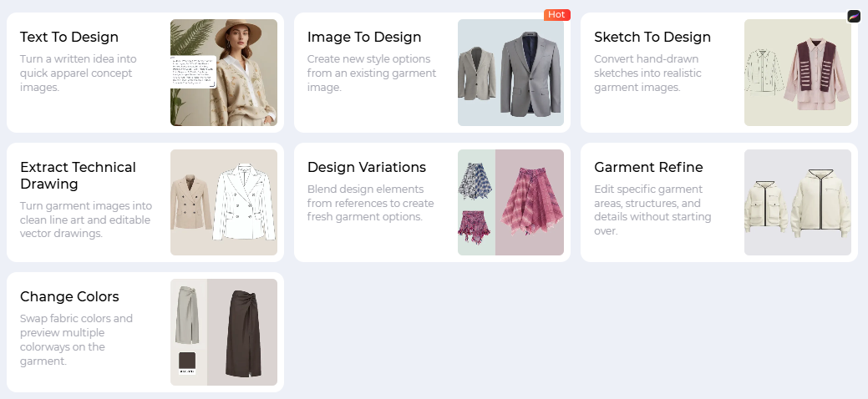
Task: Click the Hot badge on Image To Design
Action: [557, 15]
